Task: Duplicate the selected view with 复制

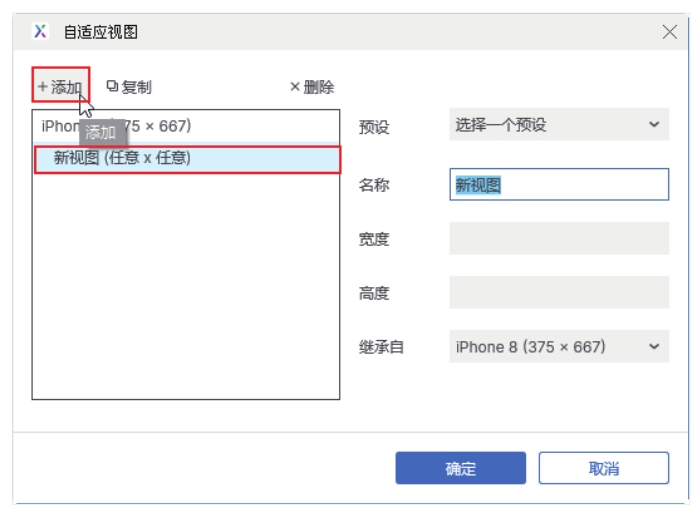Action: point(129,87)
